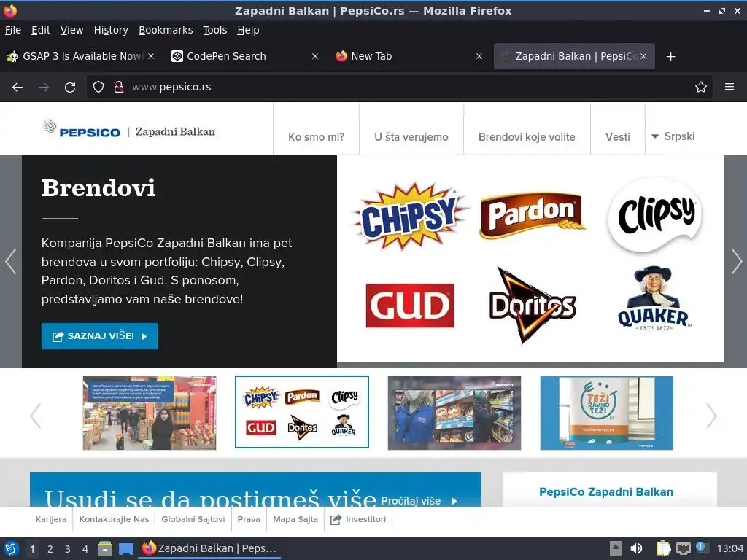The width and height of the screenshot is (747, 560).
Task: Open the application menu in the taskbar
Action: click(x=12, y=548)
